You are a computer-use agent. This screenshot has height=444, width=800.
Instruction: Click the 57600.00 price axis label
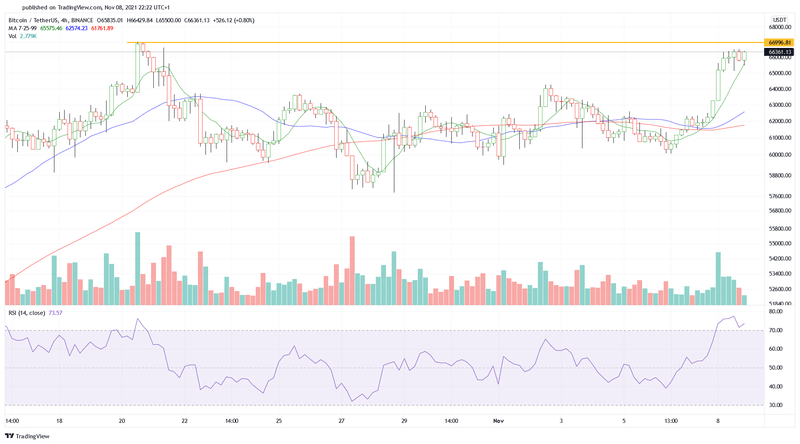pos(780,196)
